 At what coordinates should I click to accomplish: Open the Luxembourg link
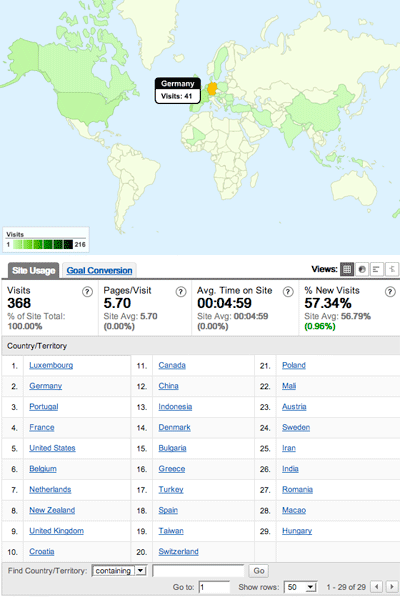(51, 365)
